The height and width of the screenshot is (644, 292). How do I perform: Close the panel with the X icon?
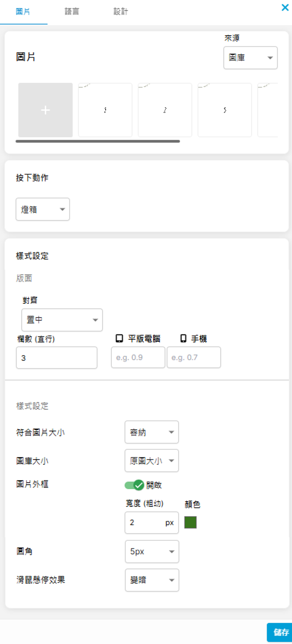point(285,7)
